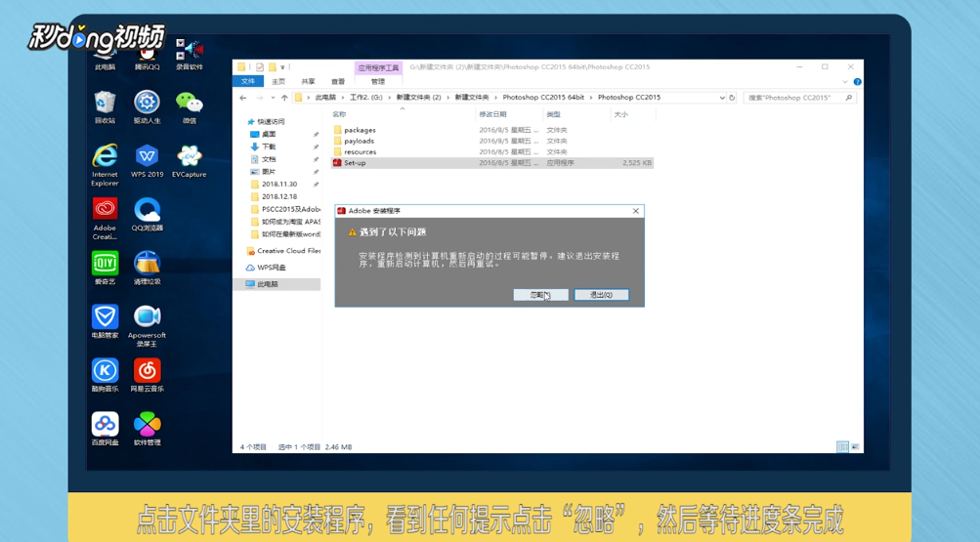Expand the address bar history dropdown

(x=722, y=98)
